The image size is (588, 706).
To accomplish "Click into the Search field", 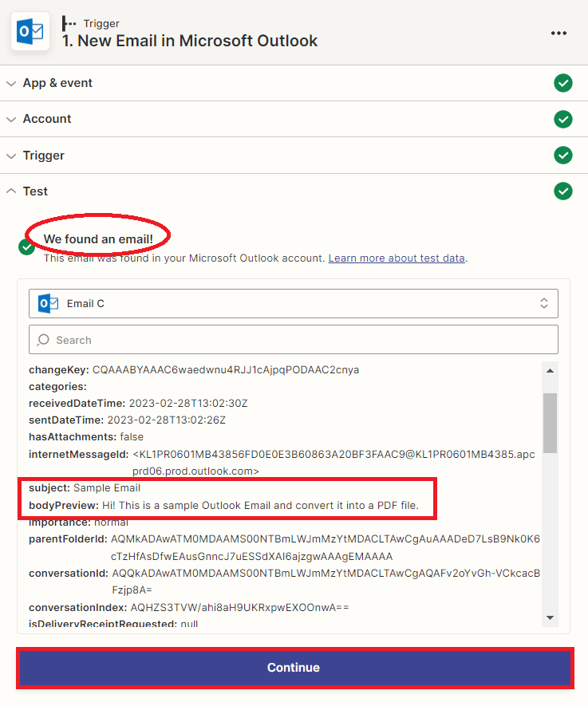I will coord(303,340).
